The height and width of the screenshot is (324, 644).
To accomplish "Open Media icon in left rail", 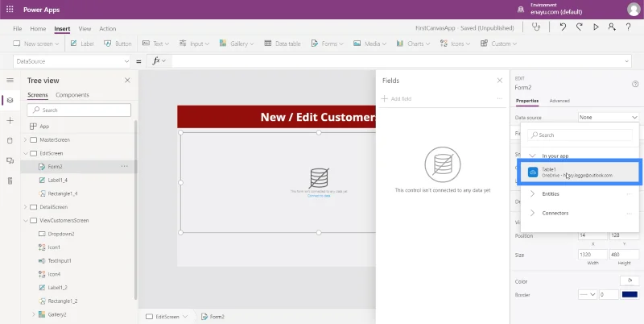I will (x=10, y=160).
